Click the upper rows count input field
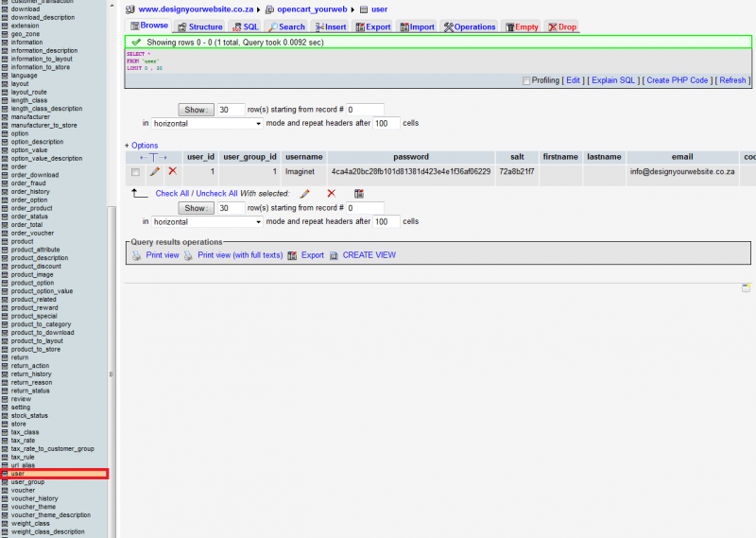Image resolution: width=756 pixels, height=538 pixels. pyautogui.click(x=231, y=110)
